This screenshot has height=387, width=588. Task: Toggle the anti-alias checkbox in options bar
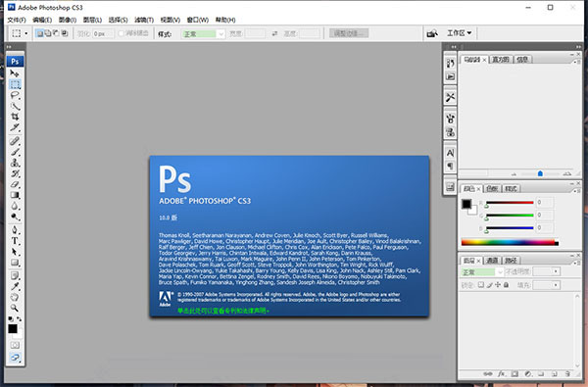tap(121, 33)
